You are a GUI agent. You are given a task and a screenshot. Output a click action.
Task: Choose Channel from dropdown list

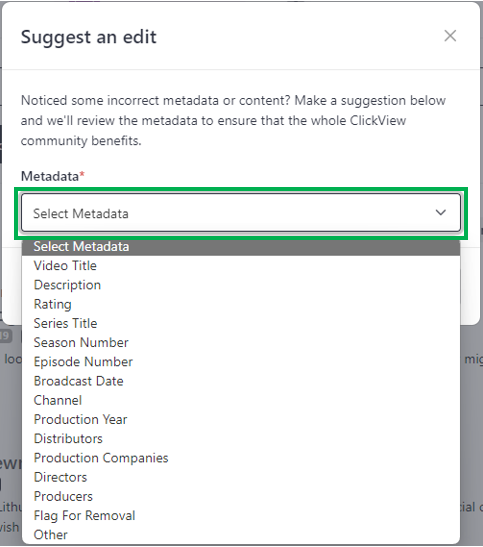(x=241, y=400)
